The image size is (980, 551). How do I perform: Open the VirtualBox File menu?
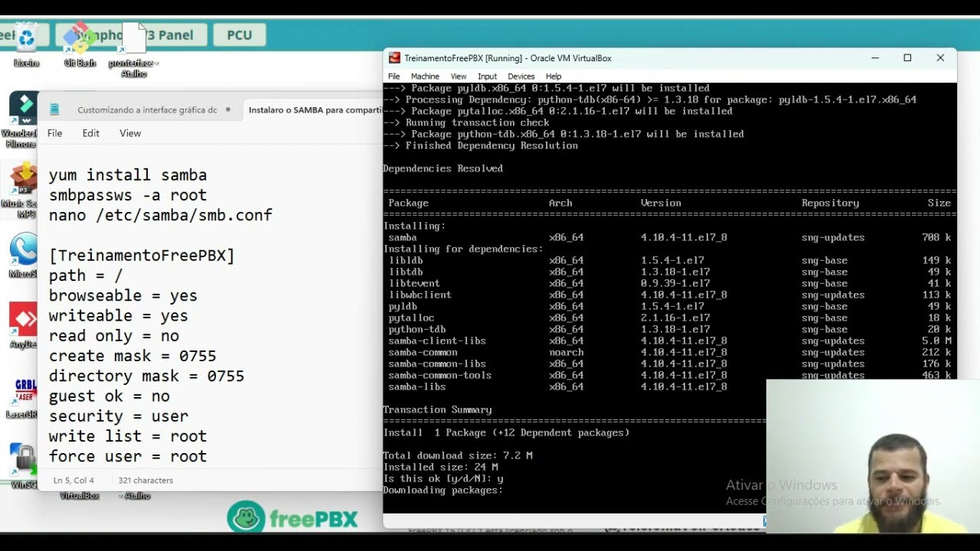394,77
